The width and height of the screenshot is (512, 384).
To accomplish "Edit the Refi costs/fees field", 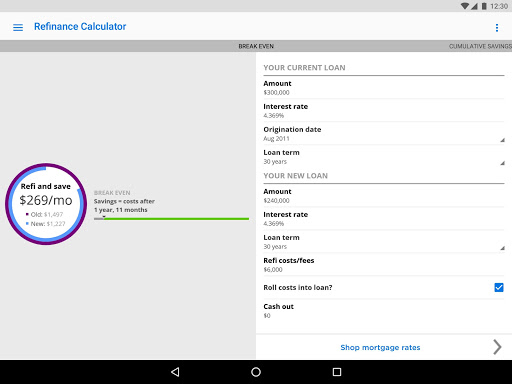I will coord(384,265).
